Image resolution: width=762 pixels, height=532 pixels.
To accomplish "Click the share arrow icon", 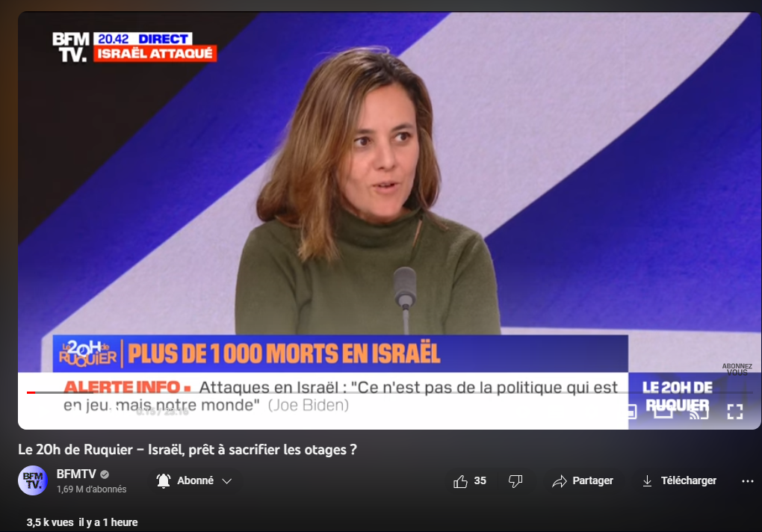I will coord(560,481).
